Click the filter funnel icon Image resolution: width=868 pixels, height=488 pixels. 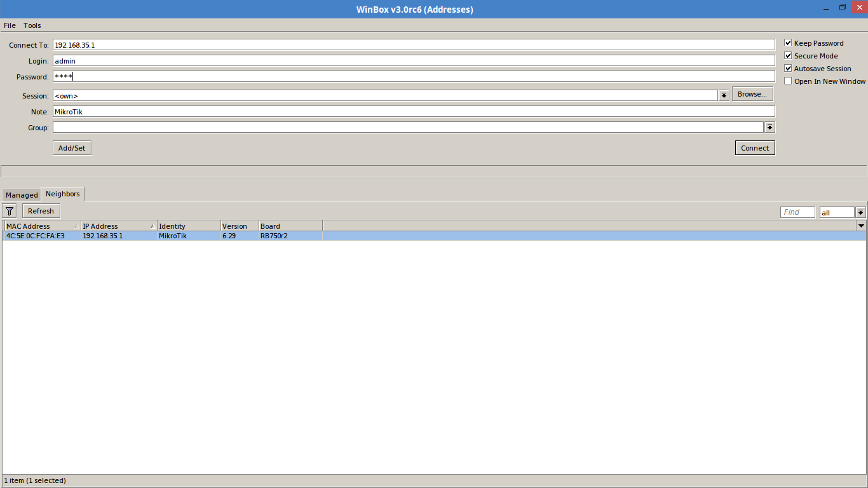tap(10, 211)
